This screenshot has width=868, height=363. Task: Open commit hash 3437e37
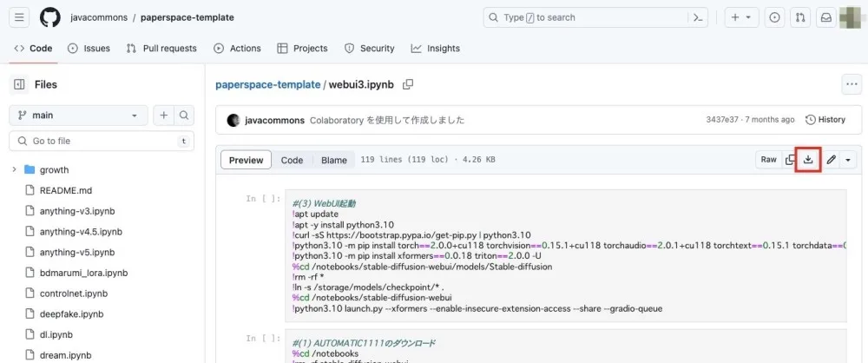tap(722, 120)
